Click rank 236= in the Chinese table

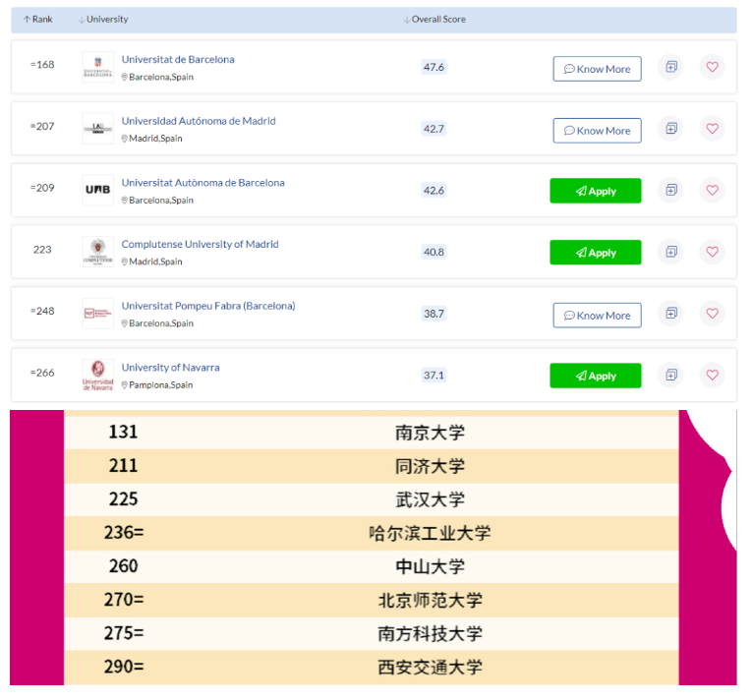[124, 532]
